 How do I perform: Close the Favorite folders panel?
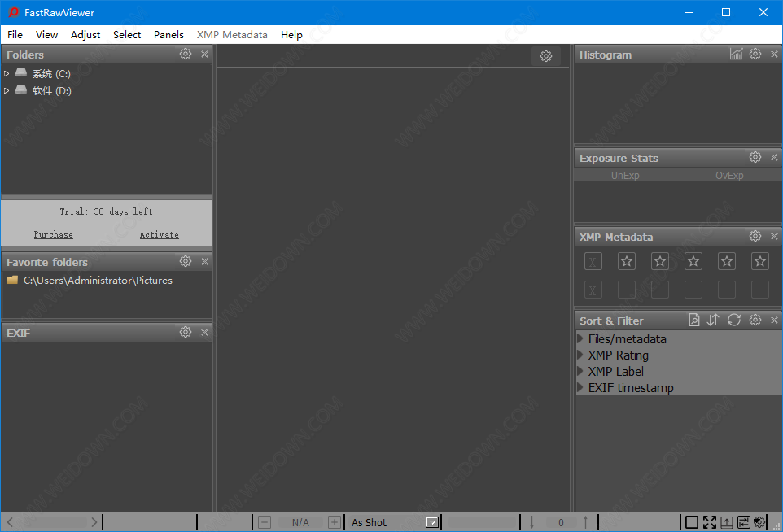pyautogui.click(x=205, y=261)
